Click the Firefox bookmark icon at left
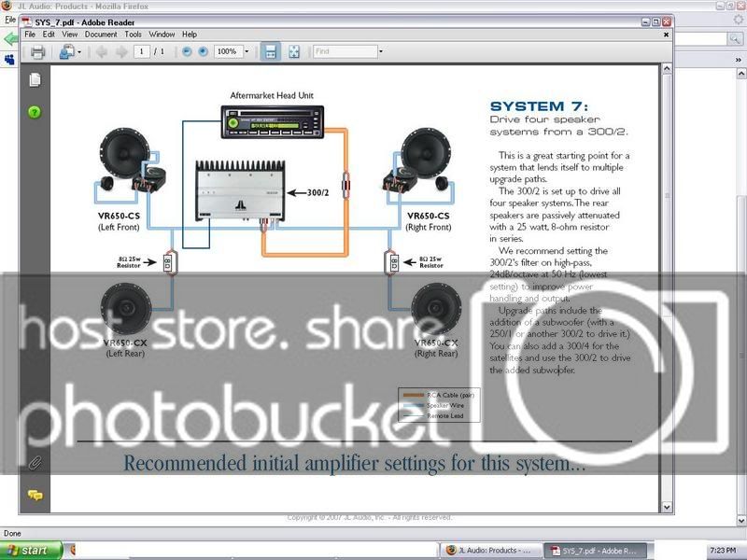This screenshot has height=560, width=747. [x=9, y=60]
